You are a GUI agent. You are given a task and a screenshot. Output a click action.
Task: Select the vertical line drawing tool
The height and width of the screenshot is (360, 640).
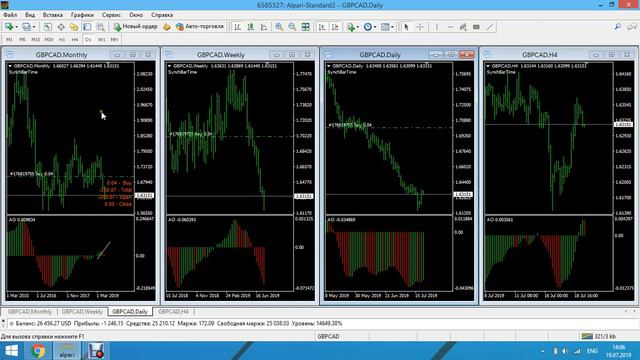pos(437,27)
